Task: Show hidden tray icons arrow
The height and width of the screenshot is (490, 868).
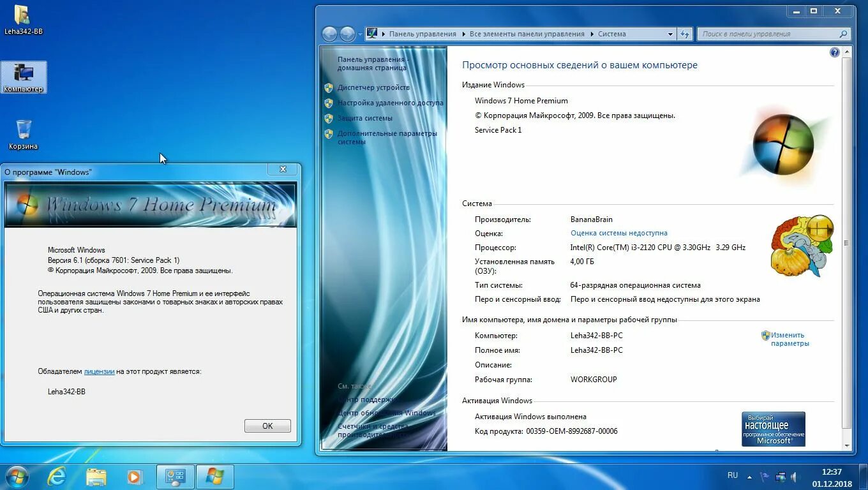Action: (x=748, y=476)
